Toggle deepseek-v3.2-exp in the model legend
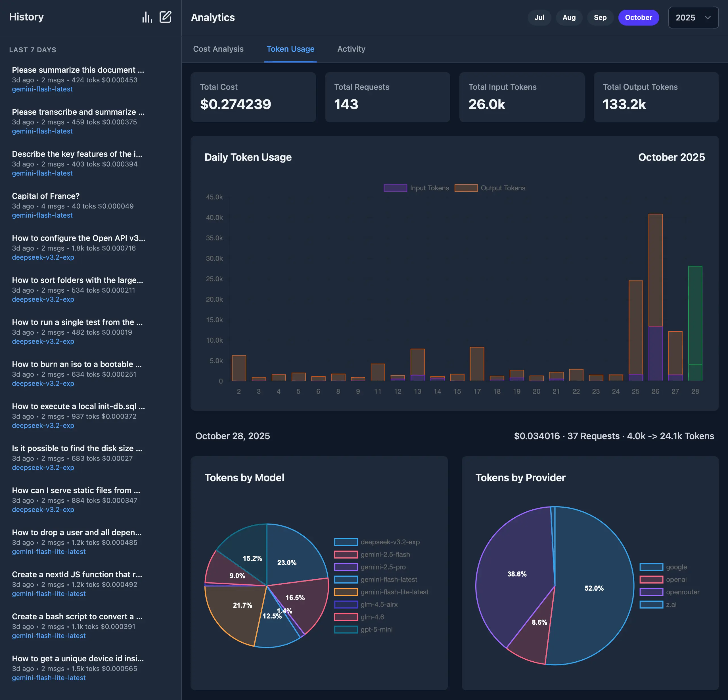Image resolution: width=728 pixels, height=700 pixels. pos(346,542)
